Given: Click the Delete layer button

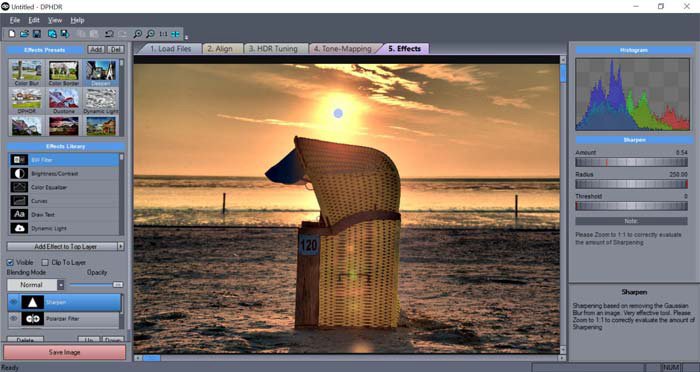Looking at the screenshot, I should pos(25,340).
